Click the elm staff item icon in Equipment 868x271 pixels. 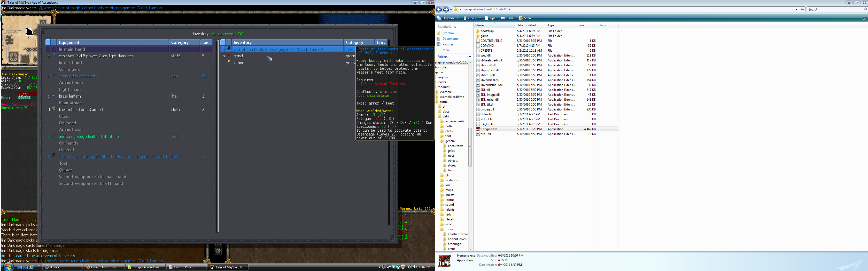point(53,55)
